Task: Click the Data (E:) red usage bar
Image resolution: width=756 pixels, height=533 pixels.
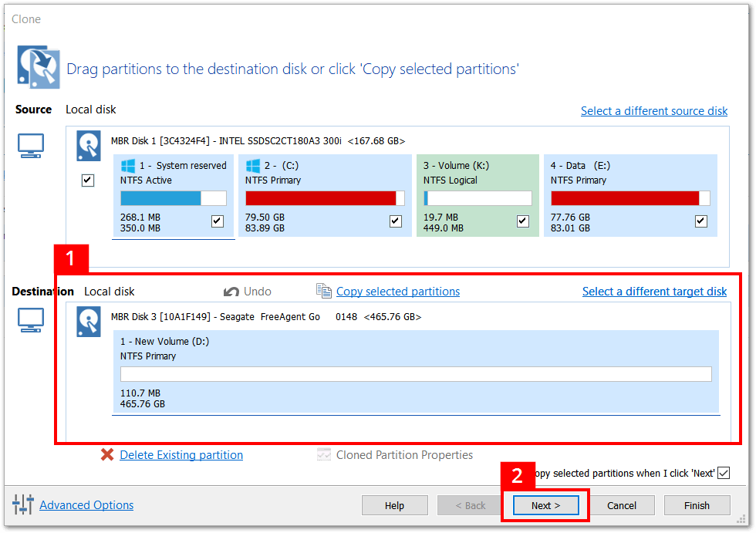Action: pos(630,198)
